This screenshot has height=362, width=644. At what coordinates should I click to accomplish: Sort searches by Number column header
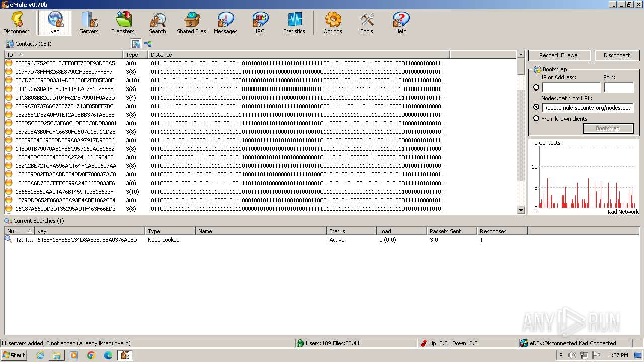pyautogui.click(x=20, y=231)
